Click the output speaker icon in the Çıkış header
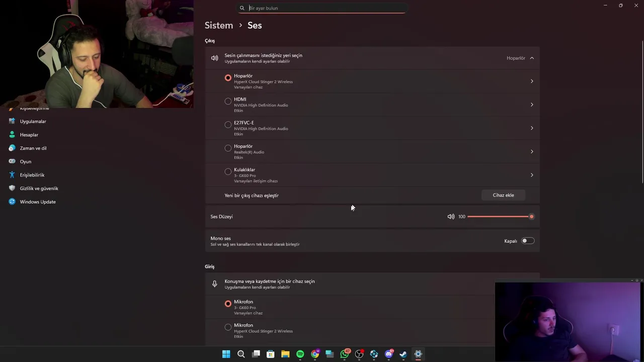Viewport: 644px width, 362px height. (x=215, y=58)
